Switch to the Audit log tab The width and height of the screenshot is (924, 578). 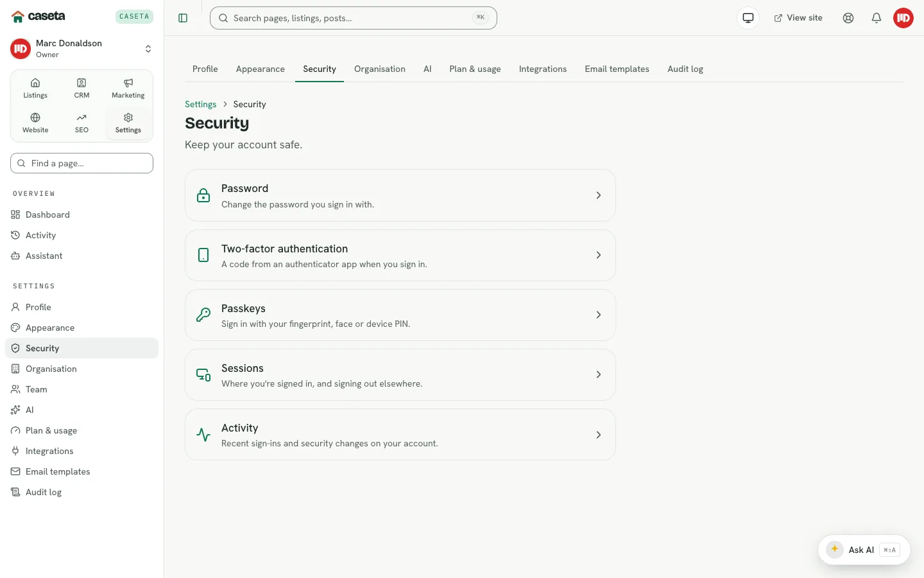(x=685, y=69)
